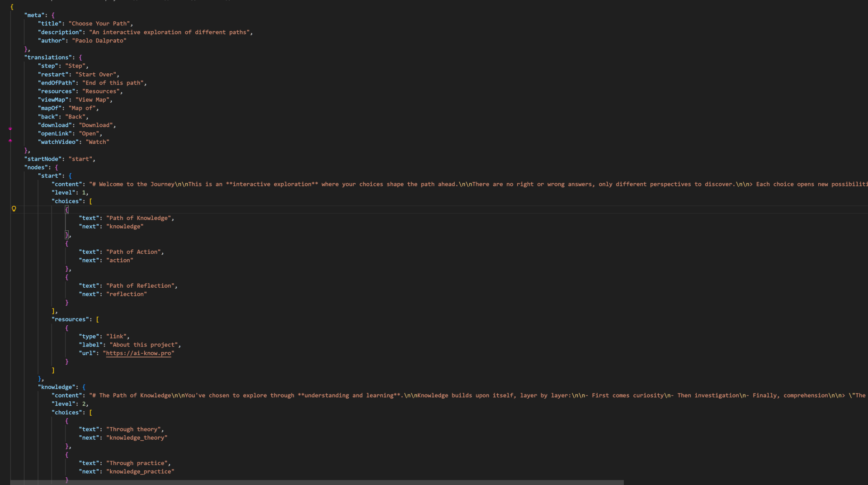Click the "# The Path of Knowledge" content text
This screenshot has width=868, height=485.
136,396
